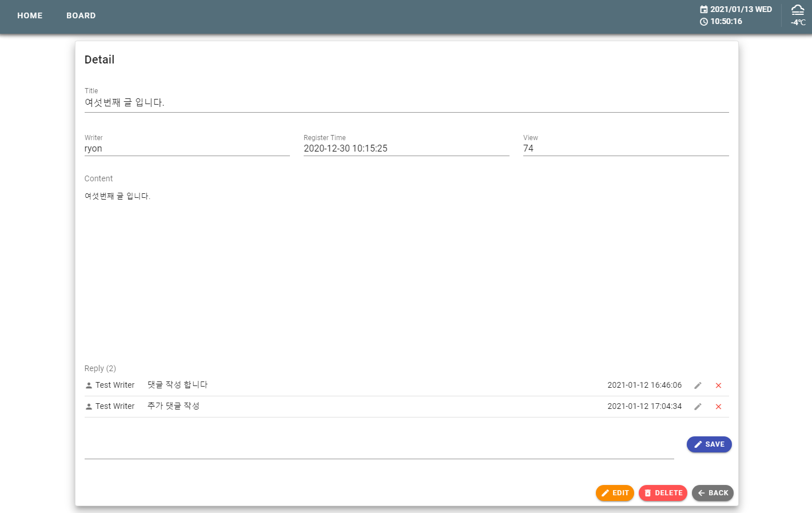Click the orange EDIT button
Image resolution: width=812 pixels, height=513 pixels.
[x=615, y=493]
